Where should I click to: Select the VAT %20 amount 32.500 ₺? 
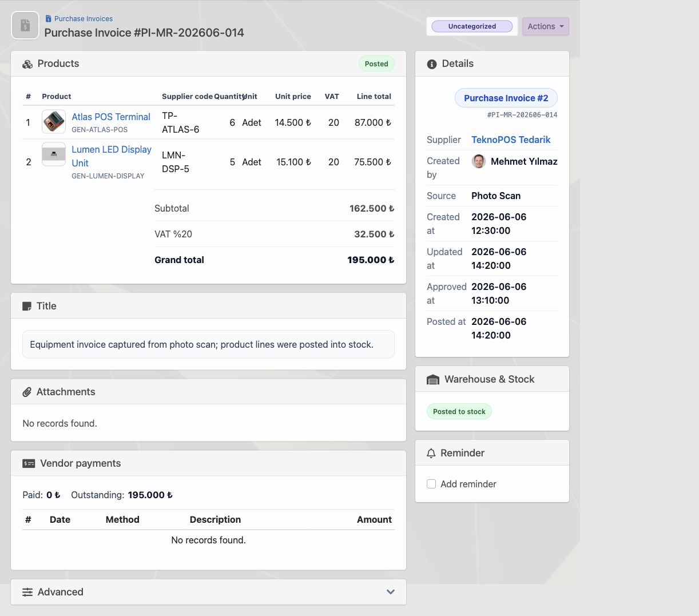pyautogui.click(x=374, y=234)
